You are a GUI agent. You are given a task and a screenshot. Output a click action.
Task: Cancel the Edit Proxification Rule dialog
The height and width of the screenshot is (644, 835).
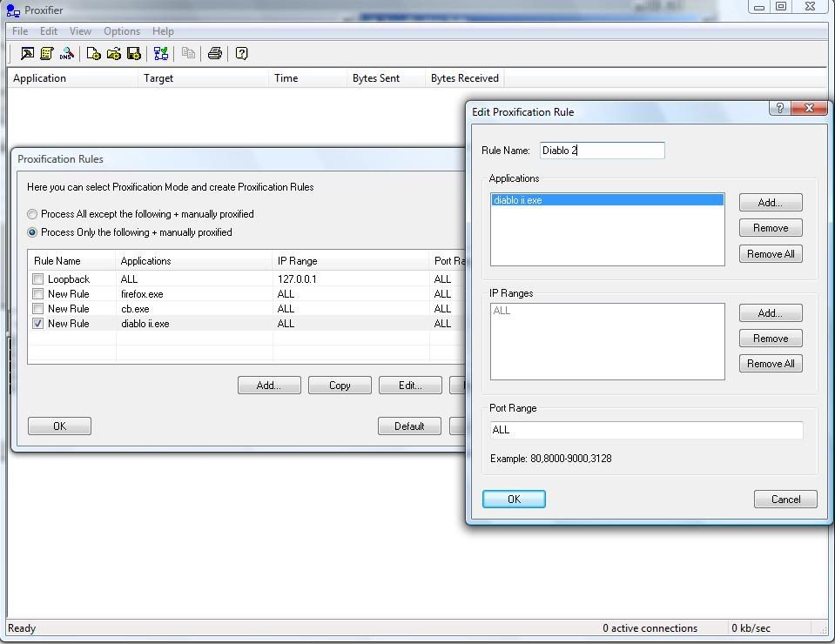coord(785,500)
